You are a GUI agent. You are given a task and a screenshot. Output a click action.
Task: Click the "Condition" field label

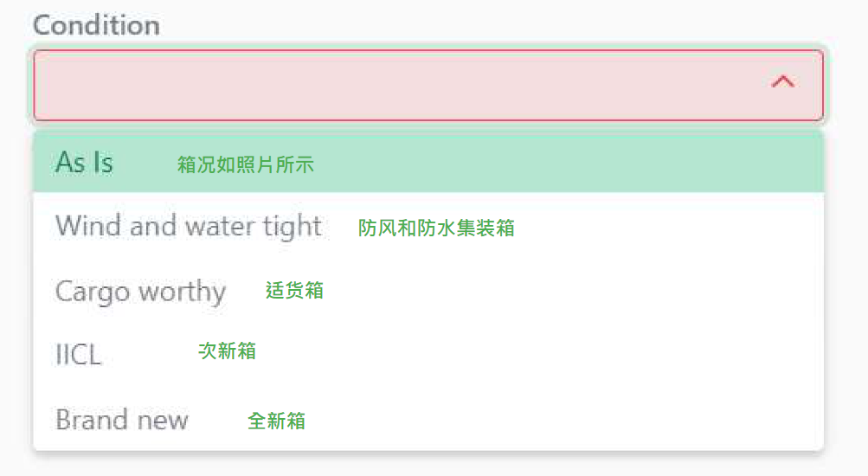(x=96, y=25)
